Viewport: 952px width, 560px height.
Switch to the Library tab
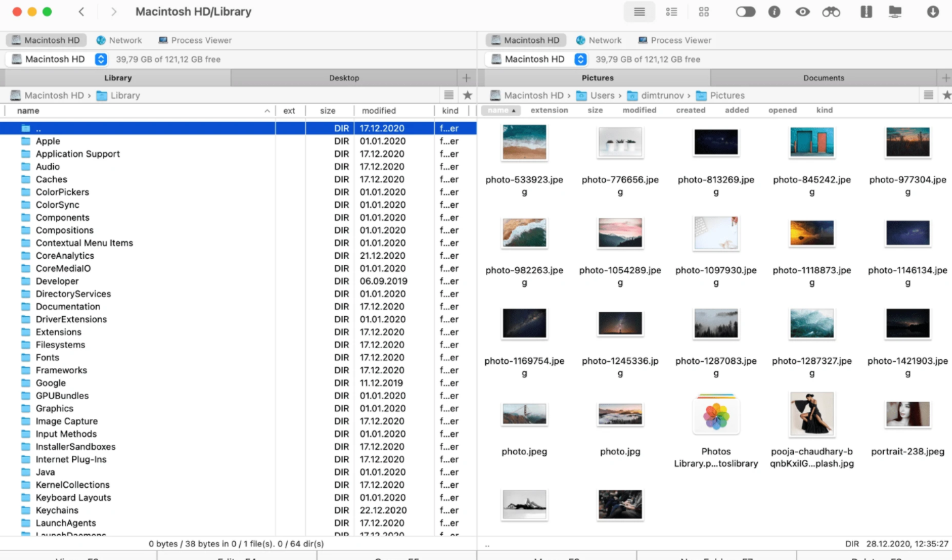pos(117,78)
